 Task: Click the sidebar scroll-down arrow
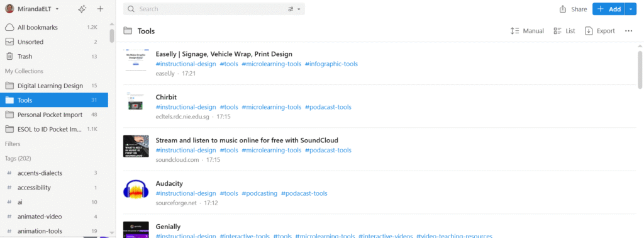112,233
